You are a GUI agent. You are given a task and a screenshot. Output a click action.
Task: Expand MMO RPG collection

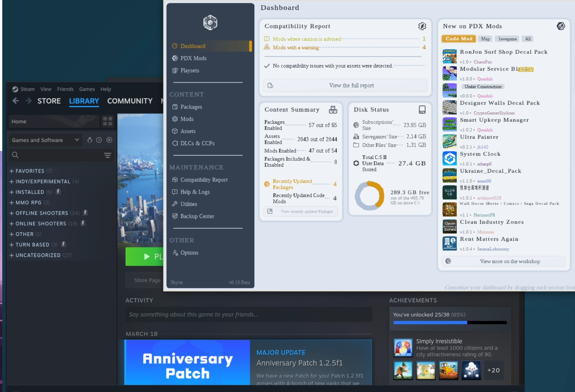click(30, 202)
